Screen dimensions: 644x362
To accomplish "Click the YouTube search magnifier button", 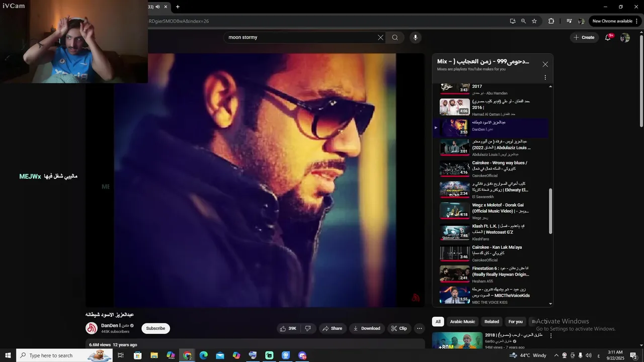I will (395, 37).
